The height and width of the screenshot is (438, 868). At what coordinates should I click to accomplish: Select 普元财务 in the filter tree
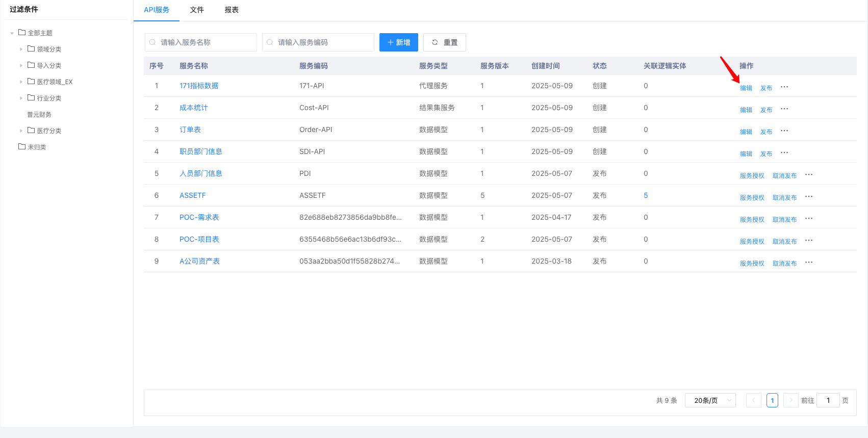click(x=39, y=115)
